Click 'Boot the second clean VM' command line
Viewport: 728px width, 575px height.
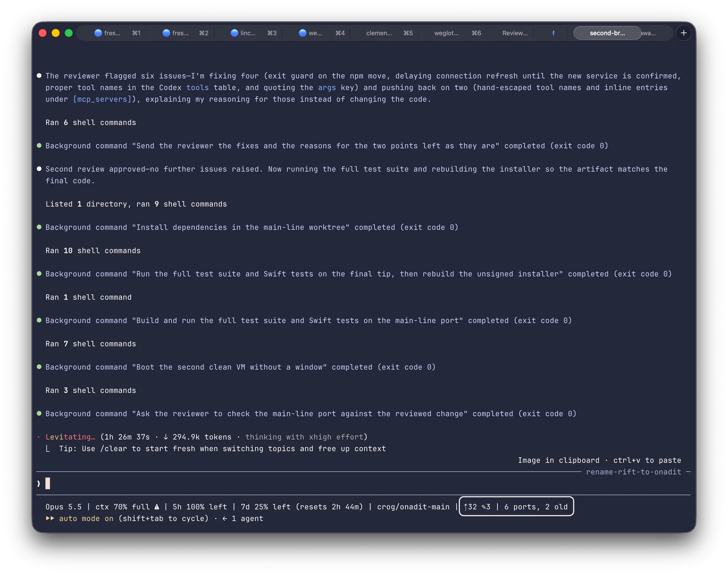pyautogui.click(x=241, y=367)
